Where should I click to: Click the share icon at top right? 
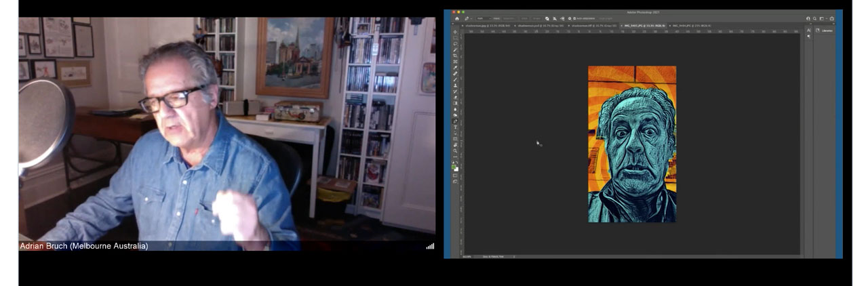click(x=831, y=18)
